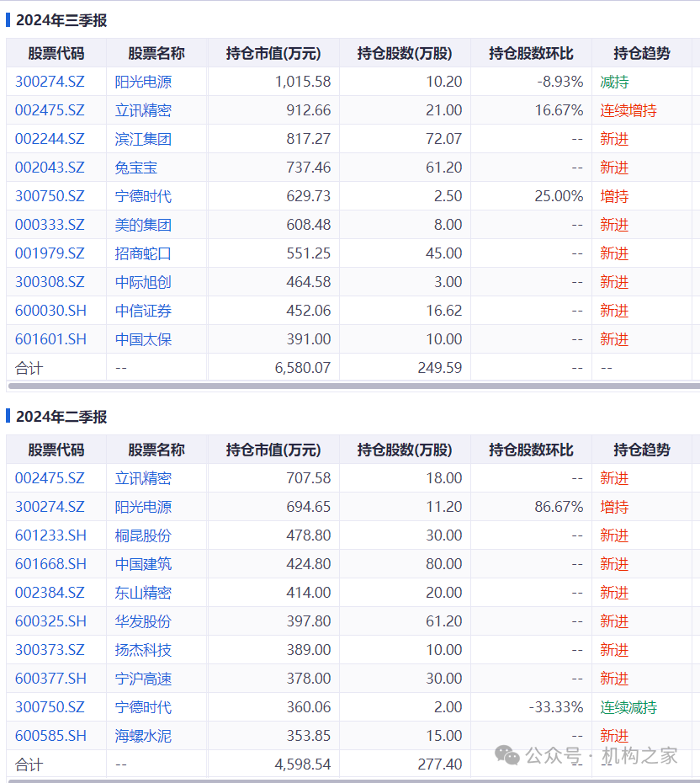This screenshot has height=783, width=700.
Task: Click stock code 002244.SZ
Action: click(50, 139)
